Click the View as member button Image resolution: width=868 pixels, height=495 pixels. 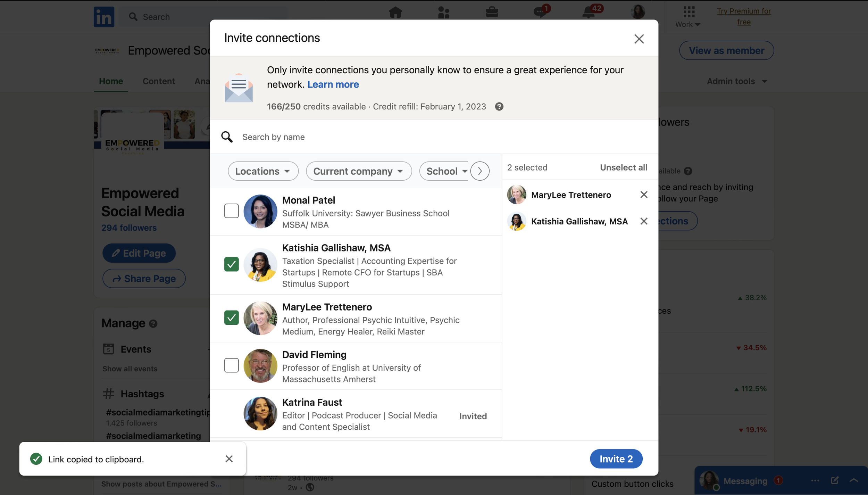[726, 50]
